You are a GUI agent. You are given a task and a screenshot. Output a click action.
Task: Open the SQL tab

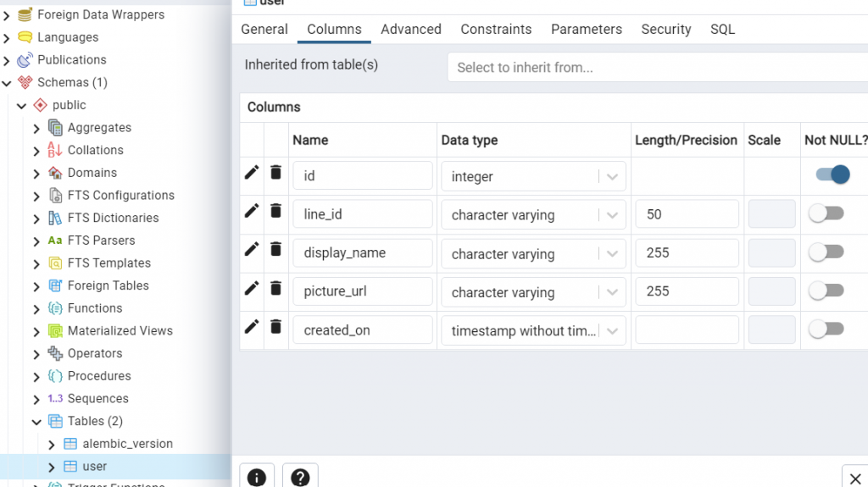coord(722,30)
